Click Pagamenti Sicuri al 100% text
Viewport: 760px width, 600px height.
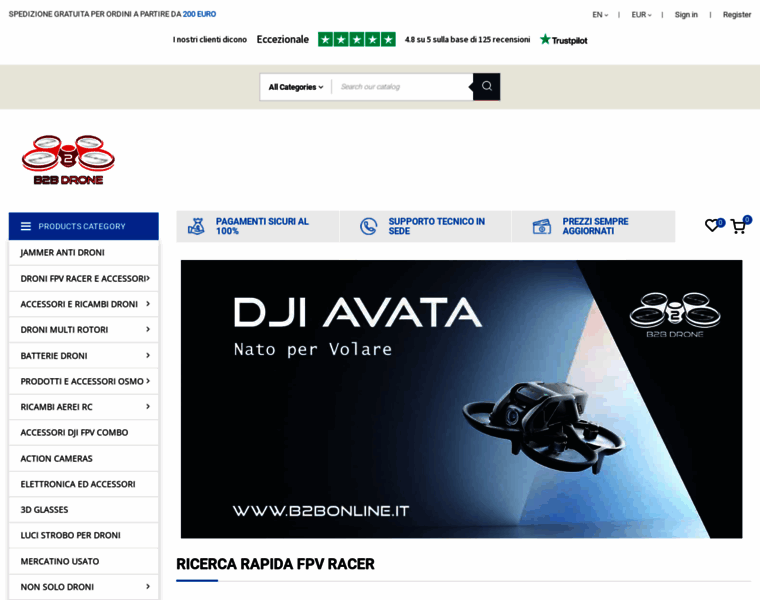coord(262,226)
